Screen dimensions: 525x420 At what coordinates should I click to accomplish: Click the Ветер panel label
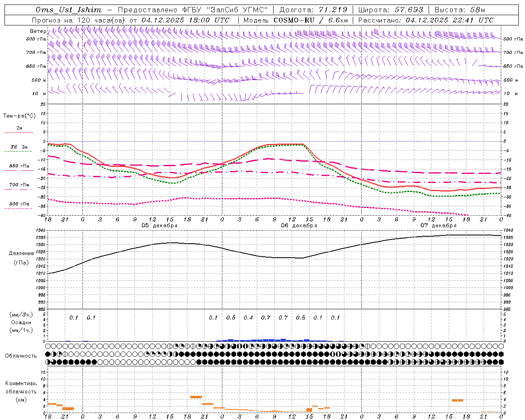pos(38,31)
